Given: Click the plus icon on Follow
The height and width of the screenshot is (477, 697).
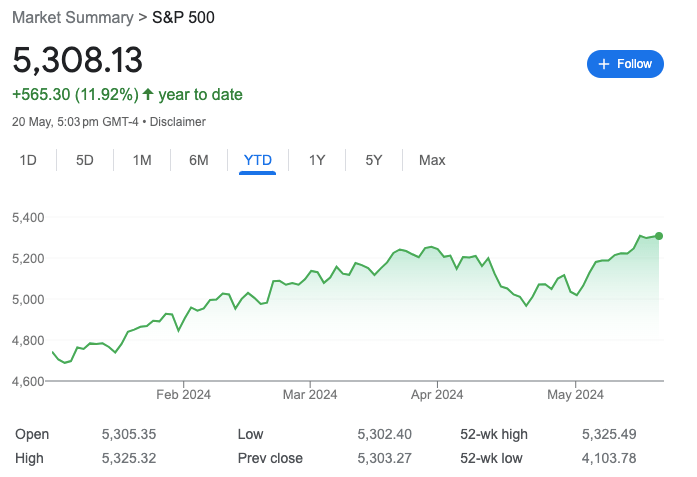Looking at the screenshot, I should coord(603,64).
